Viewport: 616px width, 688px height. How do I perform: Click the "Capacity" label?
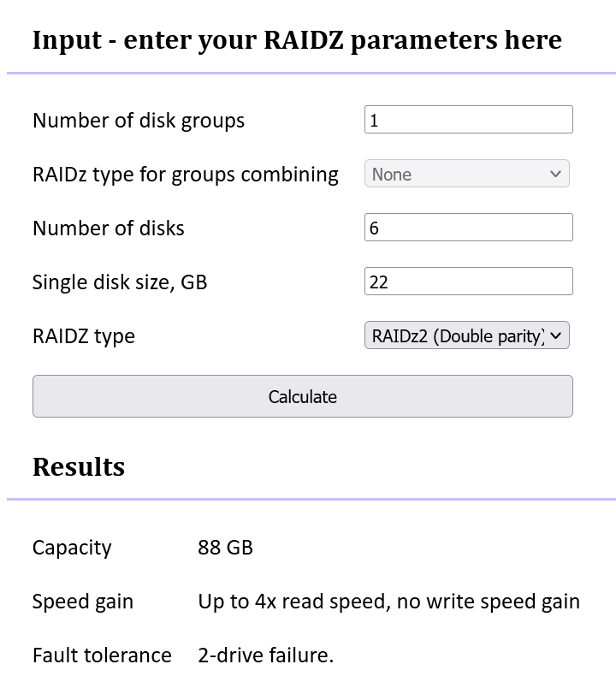[x=72, y=548]
